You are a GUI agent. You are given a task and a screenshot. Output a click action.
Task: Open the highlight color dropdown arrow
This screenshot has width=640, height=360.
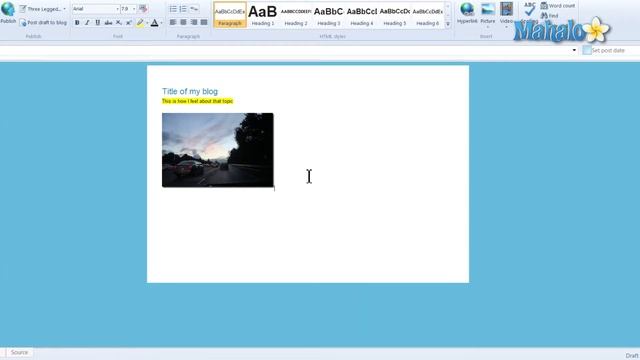147,23
